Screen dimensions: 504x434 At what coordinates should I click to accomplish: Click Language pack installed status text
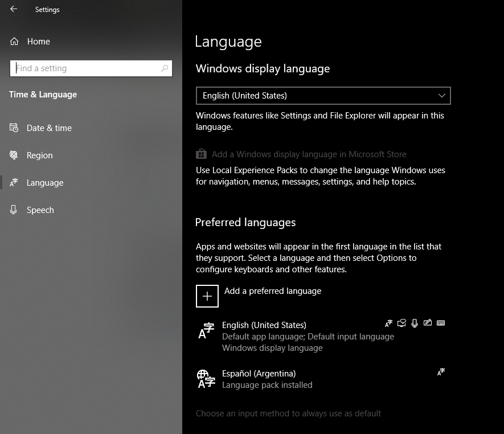(267, 385)
